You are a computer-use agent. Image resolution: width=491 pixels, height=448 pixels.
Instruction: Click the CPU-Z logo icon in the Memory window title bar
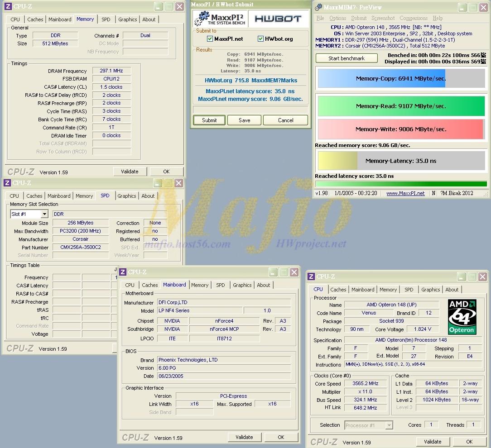click(x=8, y=6)
